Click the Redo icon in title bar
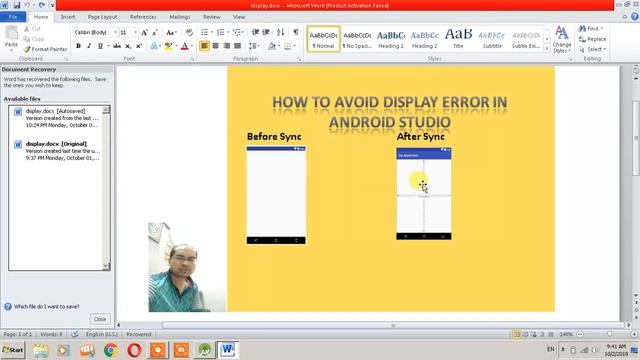 pyautogui.click(x=42, y=5)
